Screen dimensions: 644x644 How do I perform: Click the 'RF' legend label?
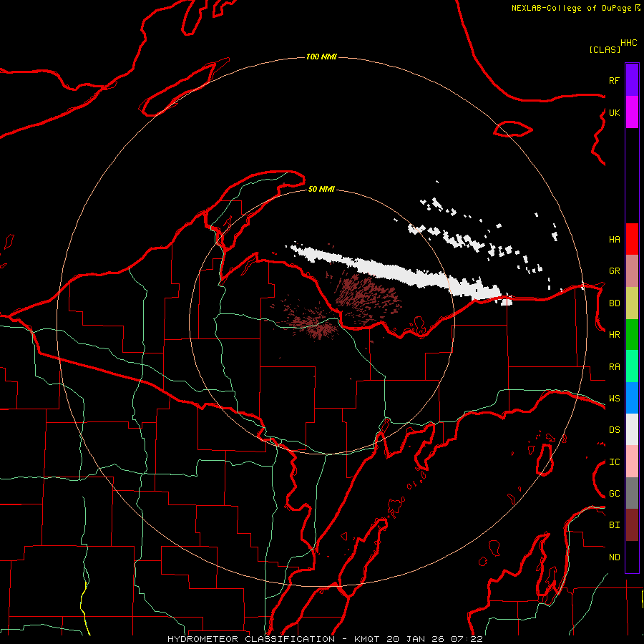614,80
